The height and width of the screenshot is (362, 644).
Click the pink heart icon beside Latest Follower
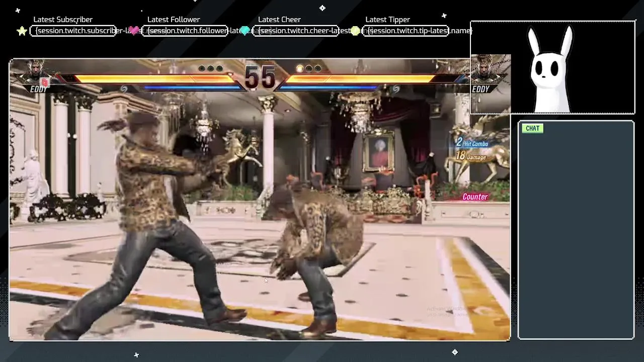click(134, 31)
